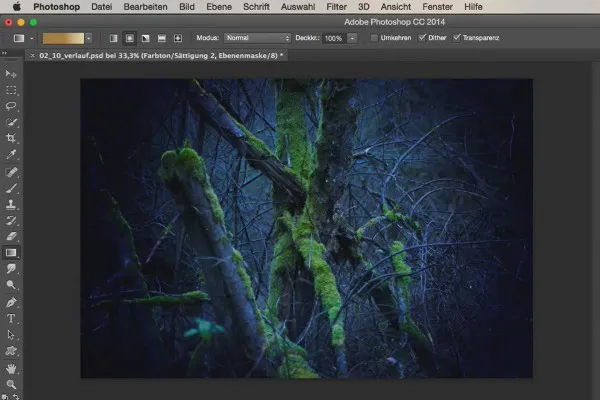Select the Lasso tool

point(11,106)
